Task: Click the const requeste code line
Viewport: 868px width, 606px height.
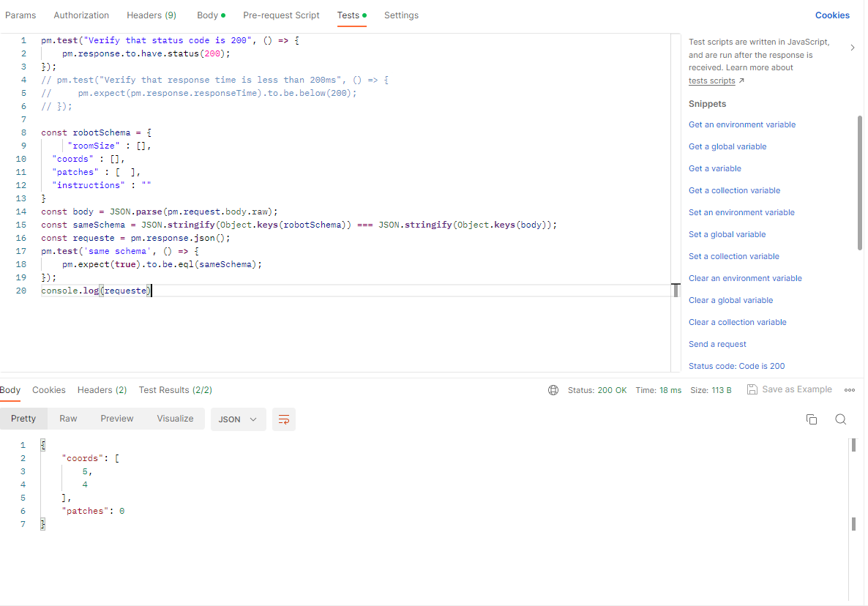Action: pos(135,239)
